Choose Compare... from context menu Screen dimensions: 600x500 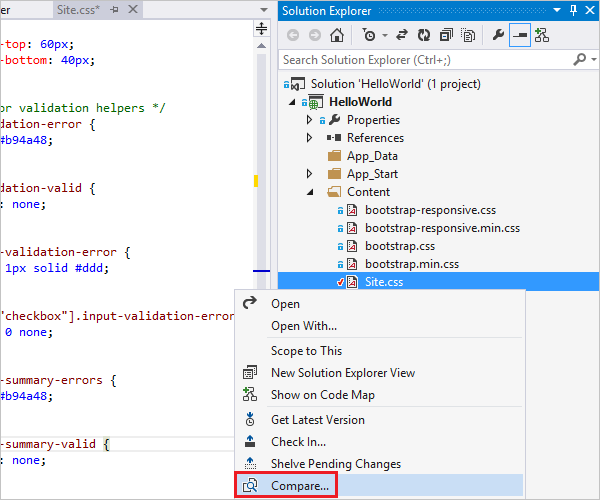pos(300,485)
